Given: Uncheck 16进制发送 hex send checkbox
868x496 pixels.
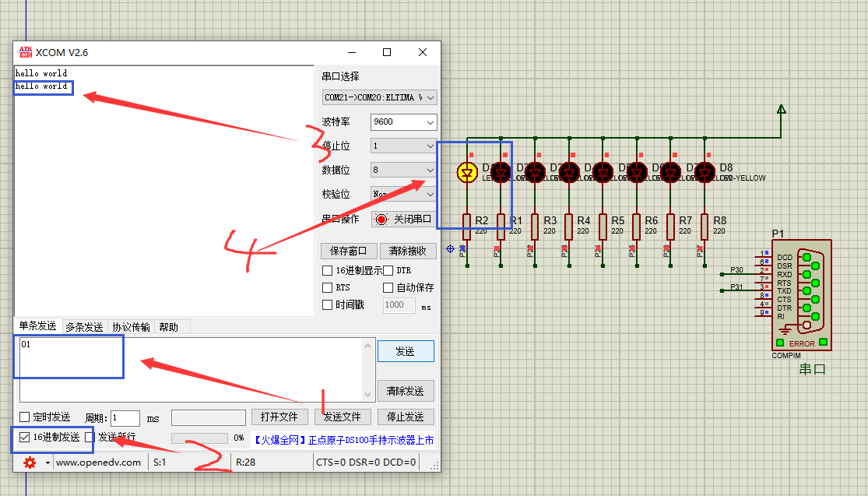Looking at the screenshot, I should tap(24, 438).
